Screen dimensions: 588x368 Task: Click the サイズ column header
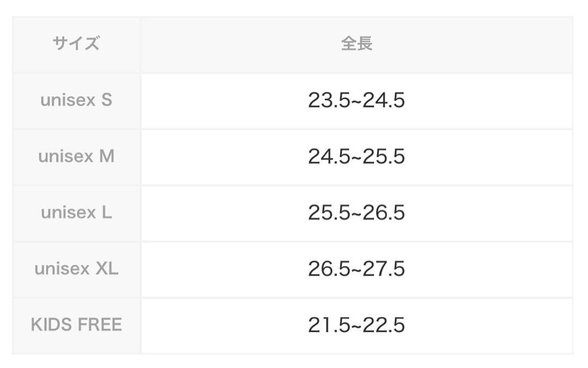click(x=76, y=44)
